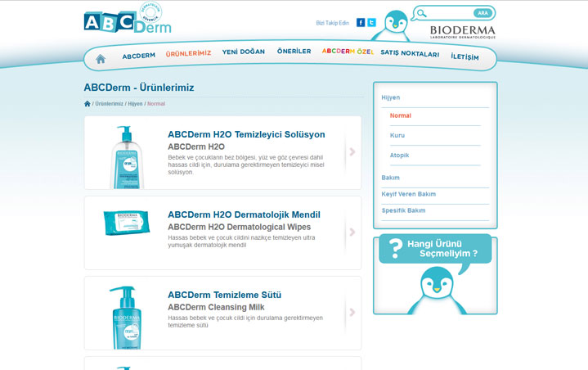Viewport: 588px width, 370px height.
Task: Open the ABCDERM menu item
Action: coord(139,56)
